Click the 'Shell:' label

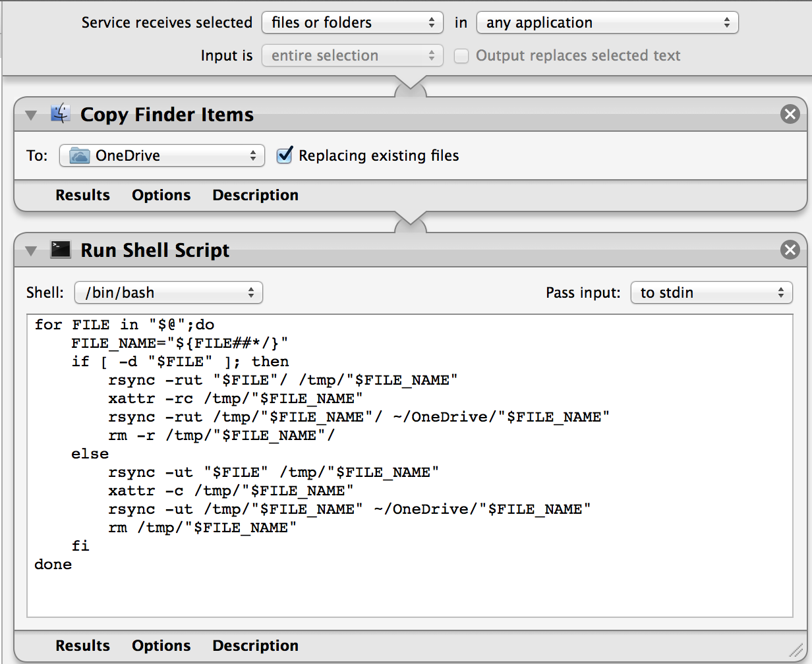[x=45, y=292]
